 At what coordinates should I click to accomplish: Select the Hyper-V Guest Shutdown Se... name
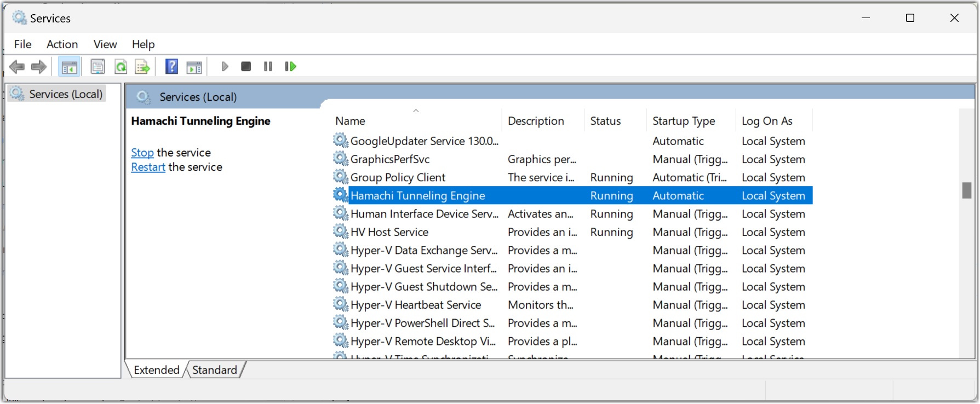[x=424, y=287]
